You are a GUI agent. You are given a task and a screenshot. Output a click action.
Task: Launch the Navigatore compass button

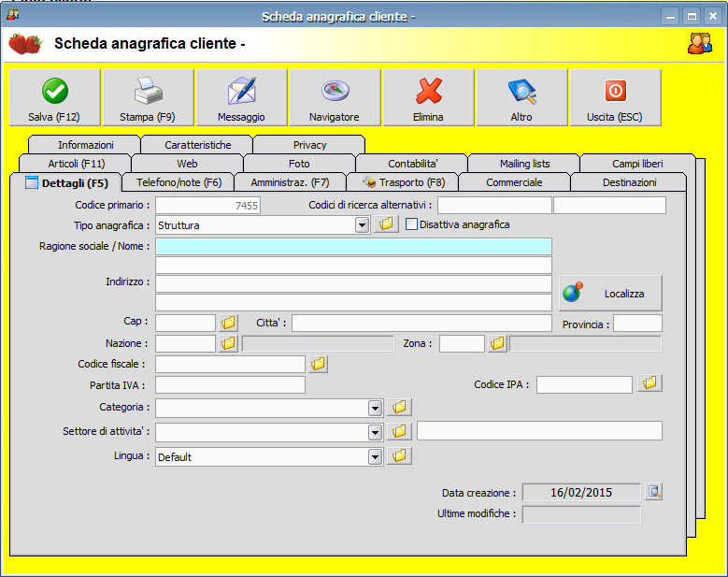pos(335,97)
